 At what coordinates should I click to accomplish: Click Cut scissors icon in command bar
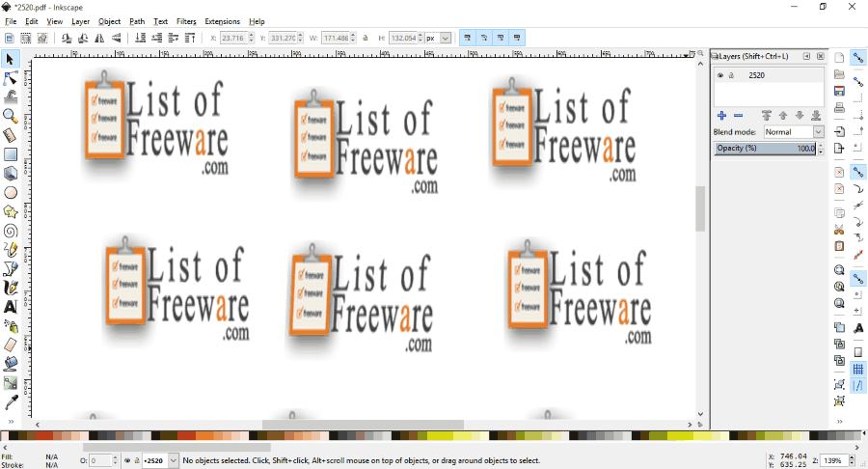(x=839, y=230)
